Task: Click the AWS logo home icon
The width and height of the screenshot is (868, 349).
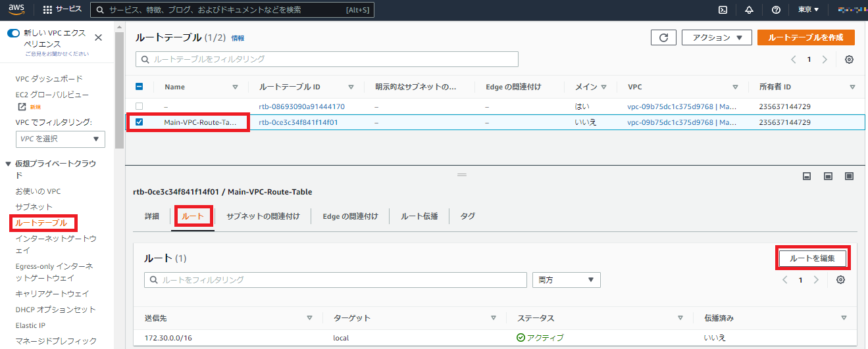Action: pyautogui.click(x=17, y=9)
